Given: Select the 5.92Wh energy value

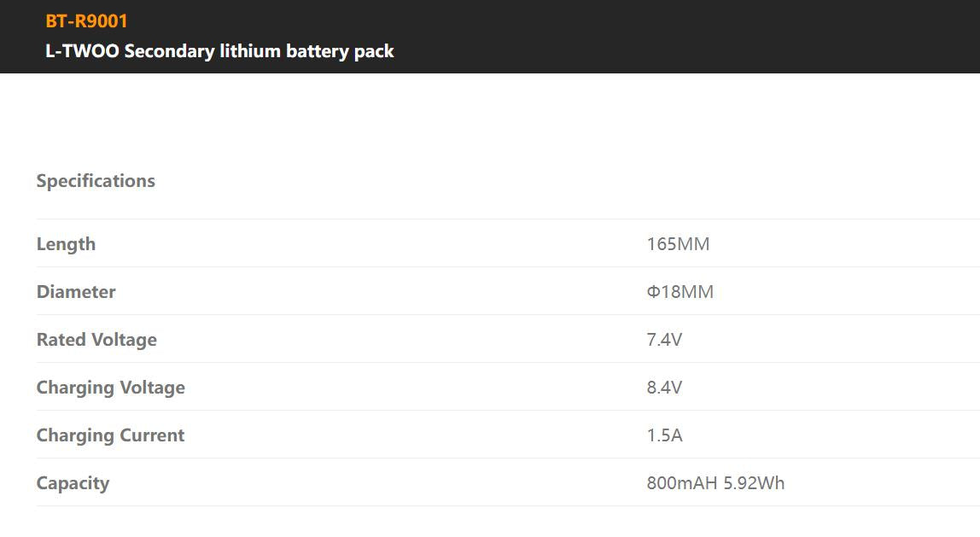Looking at the screenshot, I should coord(754,483).
